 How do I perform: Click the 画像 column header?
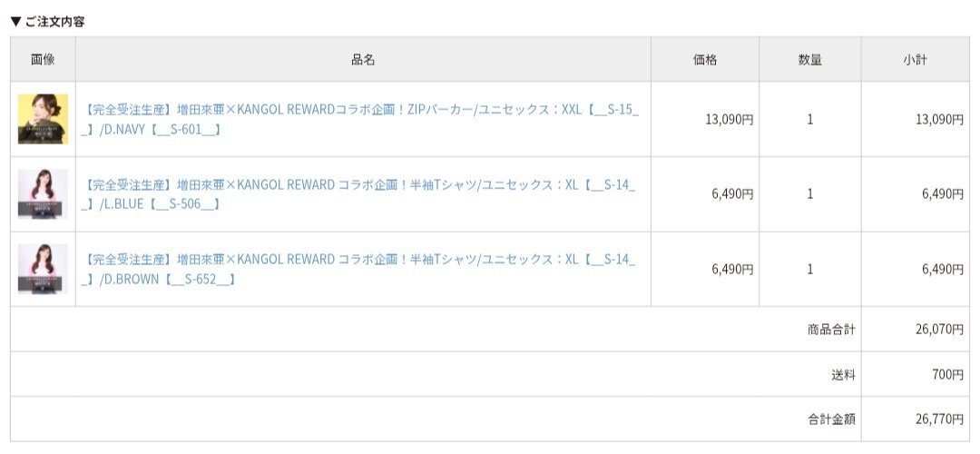(x=43, y=59)
